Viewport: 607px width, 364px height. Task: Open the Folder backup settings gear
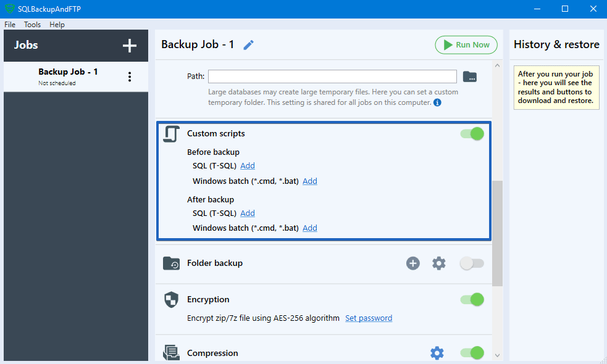438,263
